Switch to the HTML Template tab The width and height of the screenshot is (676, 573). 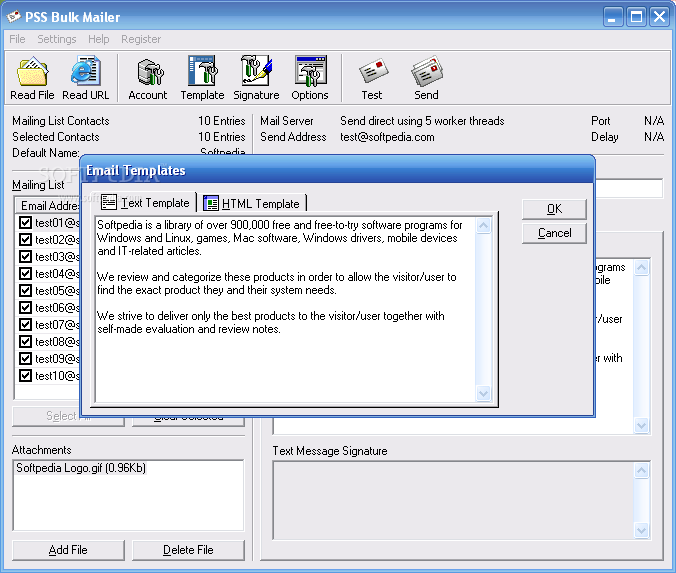[254, 204]
